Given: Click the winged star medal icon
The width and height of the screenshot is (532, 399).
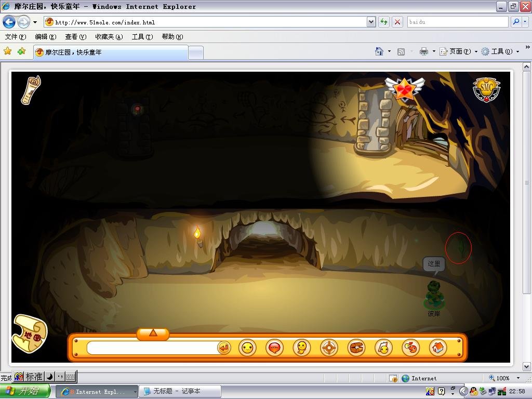Looking at the screenshot, I should click(x=404, y=89).
